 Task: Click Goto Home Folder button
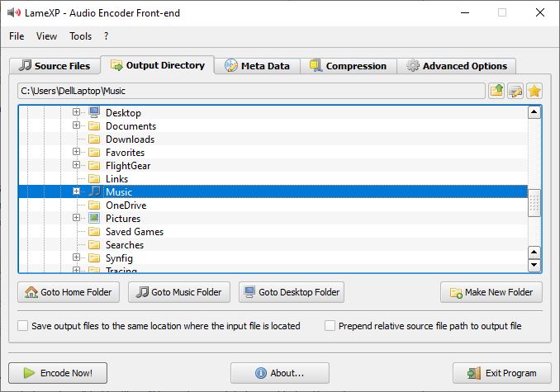click(69, 292)
